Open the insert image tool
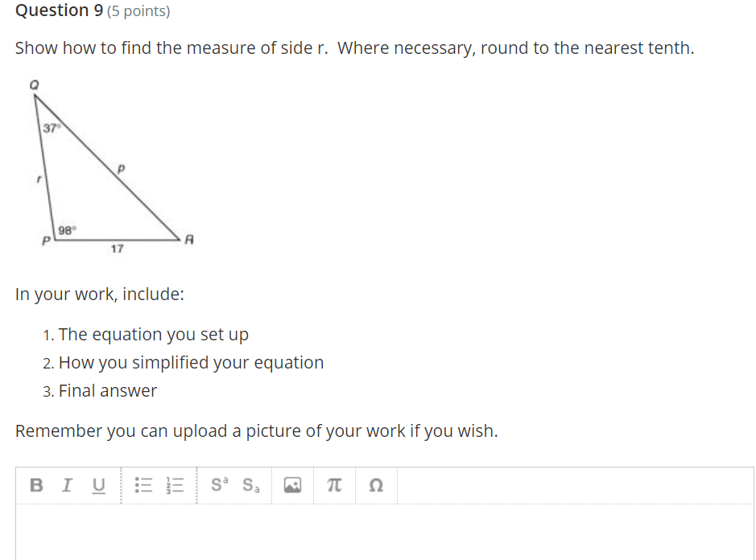756x560 pixels. click(x=293, y=485)
